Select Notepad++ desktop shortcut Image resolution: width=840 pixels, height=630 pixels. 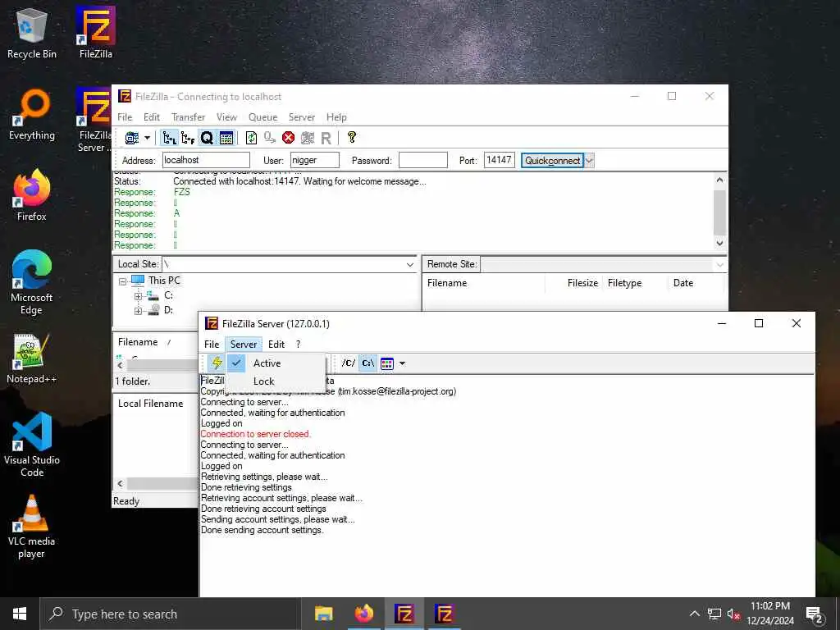[32, 359]
